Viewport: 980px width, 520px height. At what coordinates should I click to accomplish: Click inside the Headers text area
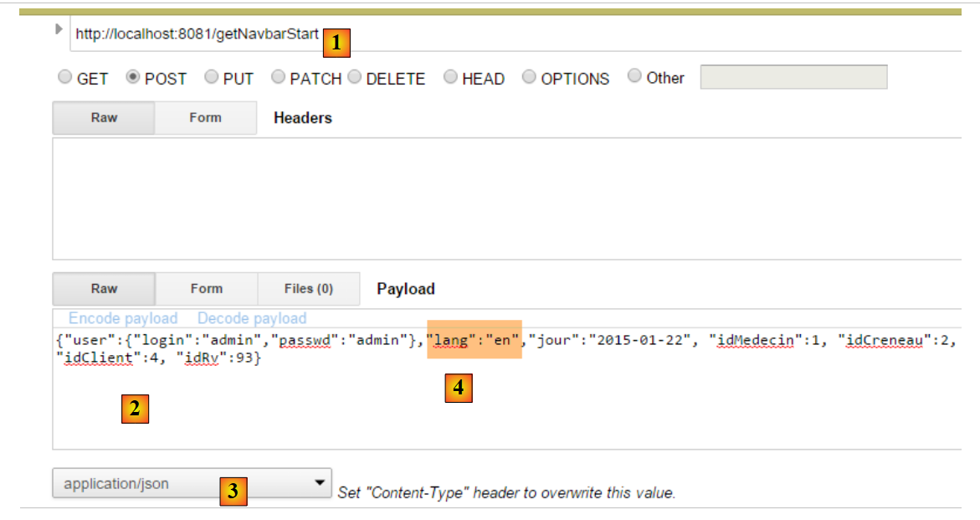(502, 198)
